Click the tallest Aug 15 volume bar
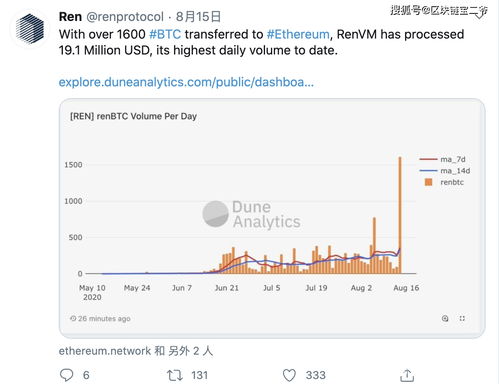499x384 pixels. (400, 215)
